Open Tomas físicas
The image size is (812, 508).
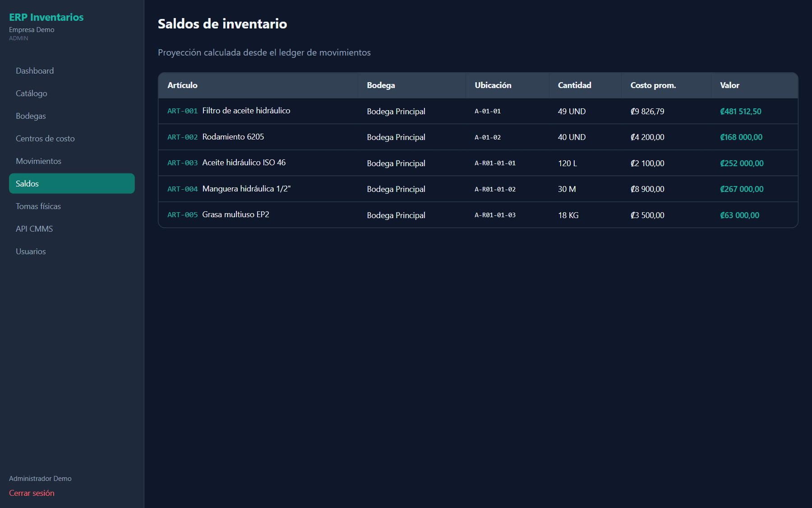coord(72,206)
